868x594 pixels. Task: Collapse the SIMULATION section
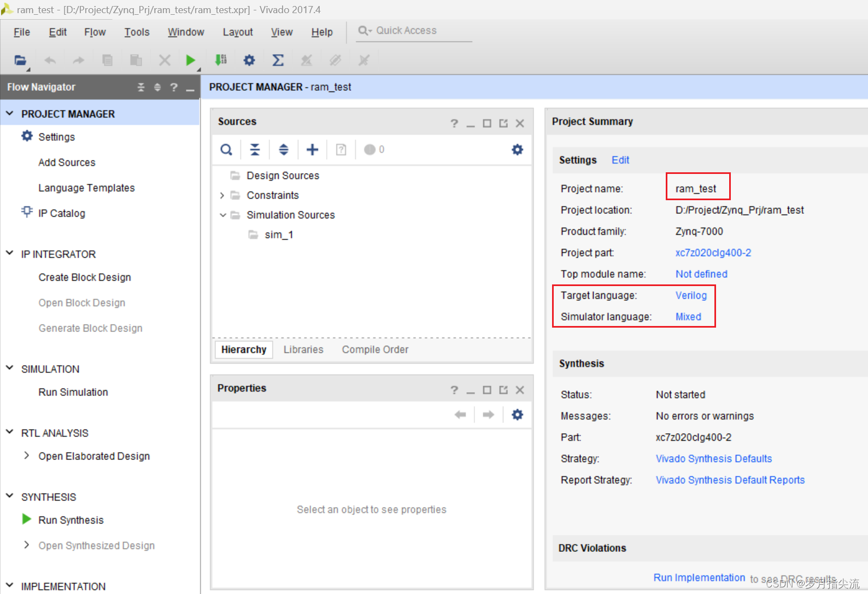click(x=9, y=368)
